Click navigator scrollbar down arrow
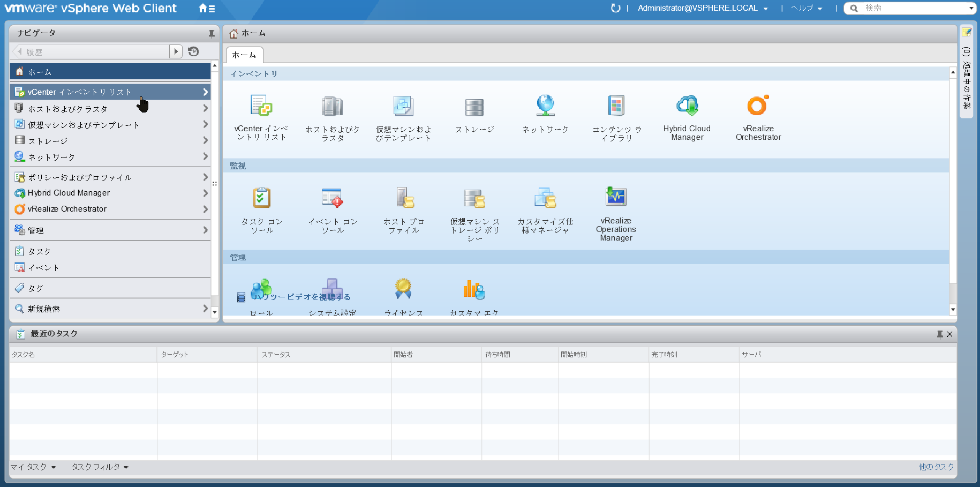The width and height of the screenshot is (980, 487). pos(215,312)
